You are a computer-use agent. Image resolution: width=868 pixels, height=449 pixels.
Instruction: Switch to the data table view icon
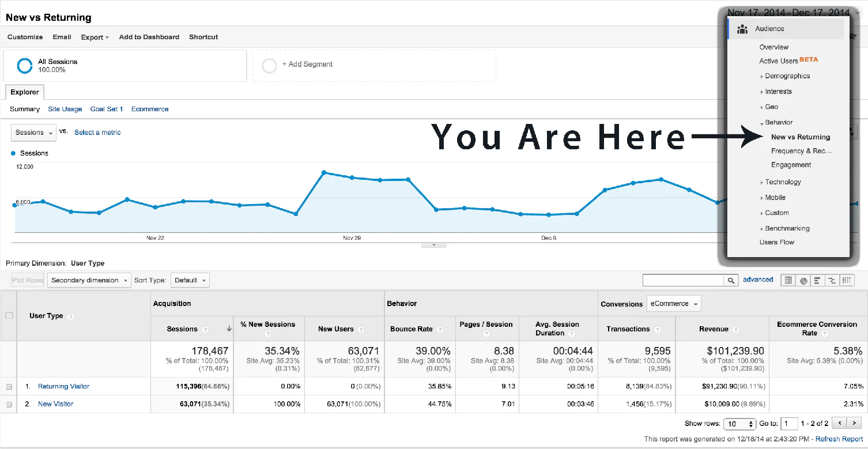pos(788,280)
